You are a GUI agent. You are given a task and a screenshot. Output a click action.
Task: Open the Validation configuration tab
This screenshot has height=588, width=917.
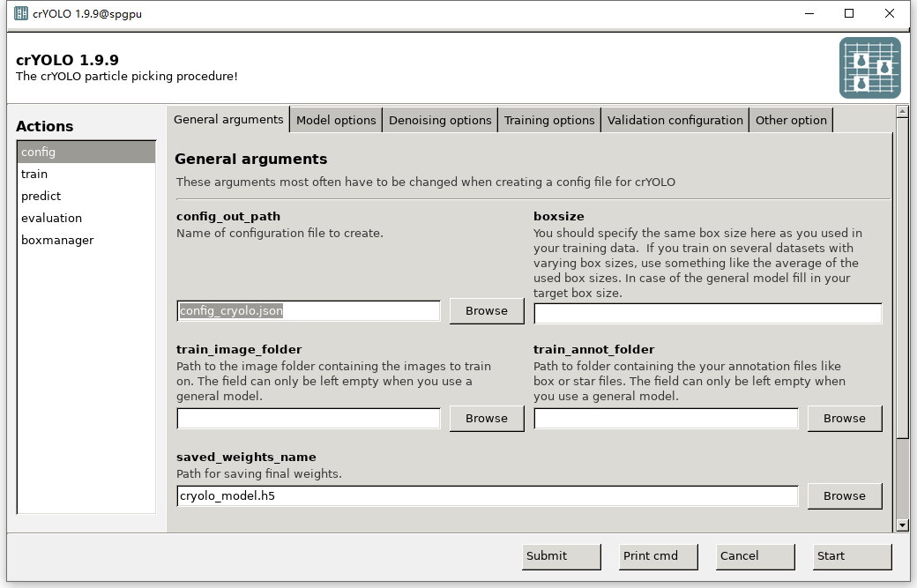pos(675,121)
